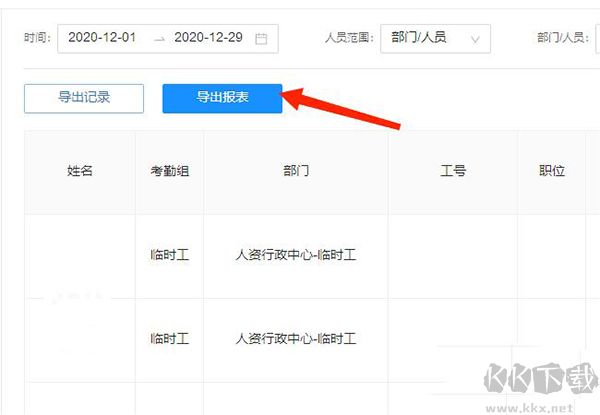Screen dimensions: 600x415
Task: Select 临时工 cell in first row
Action: (170, 255)
